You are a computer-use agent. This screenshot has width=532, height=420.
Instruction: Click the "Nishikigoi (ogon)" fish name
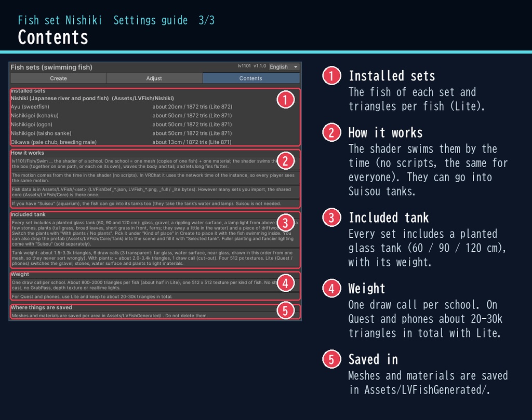tap(32, 125)
